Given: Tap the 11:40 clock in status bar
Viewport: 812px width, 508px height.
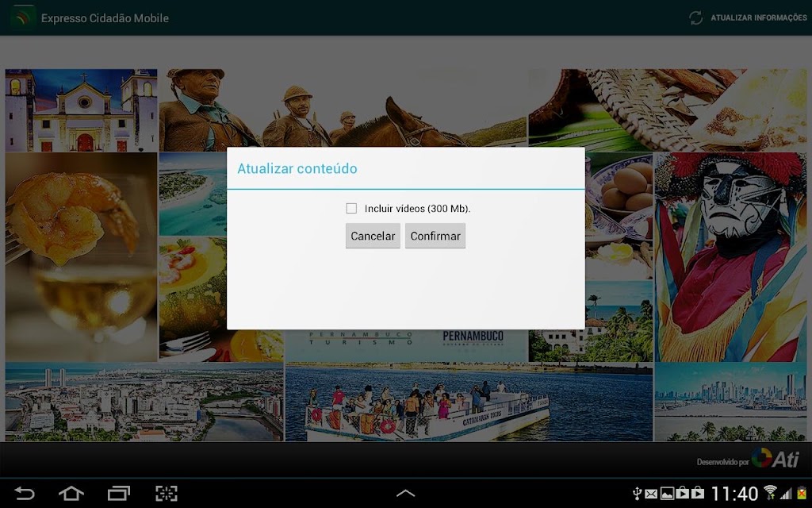Looking at the screenshot, I should (x=734, y=493).
